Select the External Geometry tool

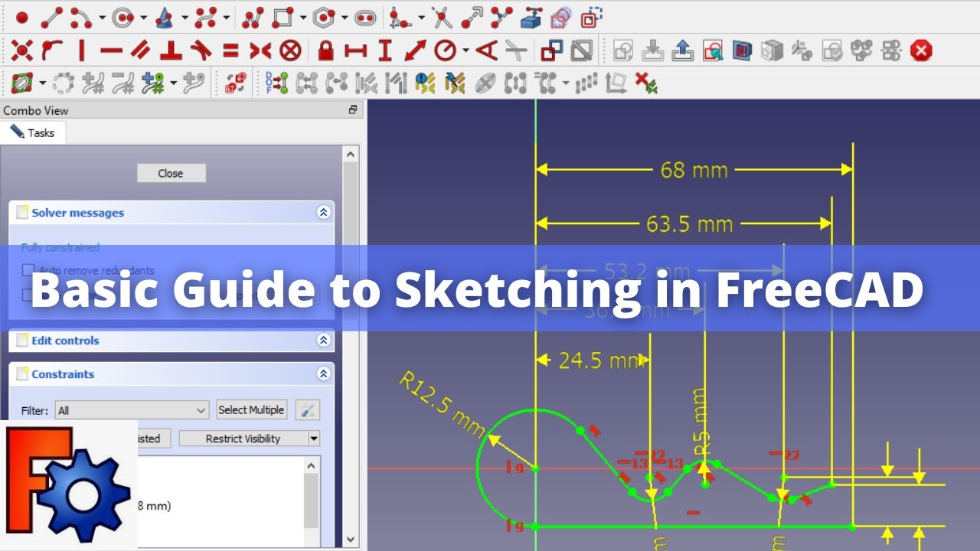(531, 16)
